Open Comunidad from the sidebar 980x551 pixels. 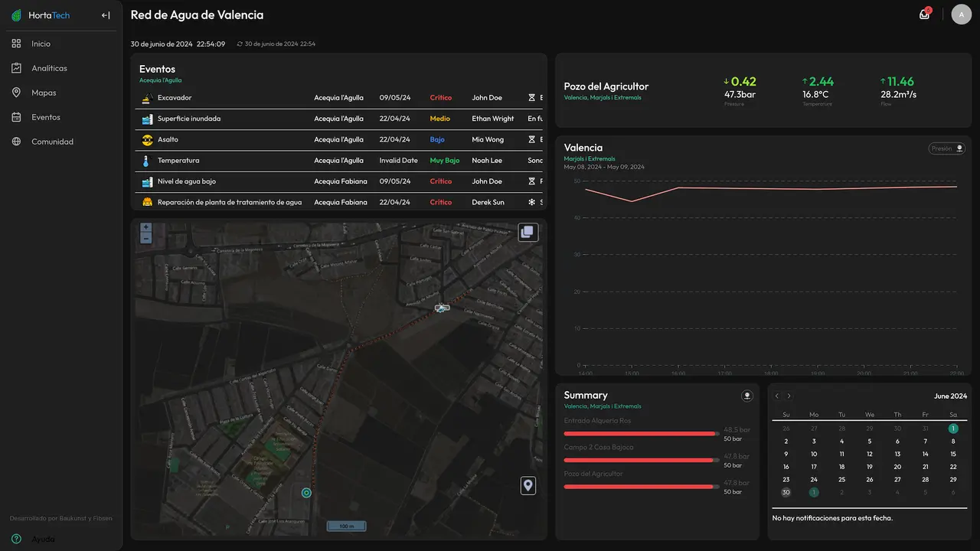(52, 142)
